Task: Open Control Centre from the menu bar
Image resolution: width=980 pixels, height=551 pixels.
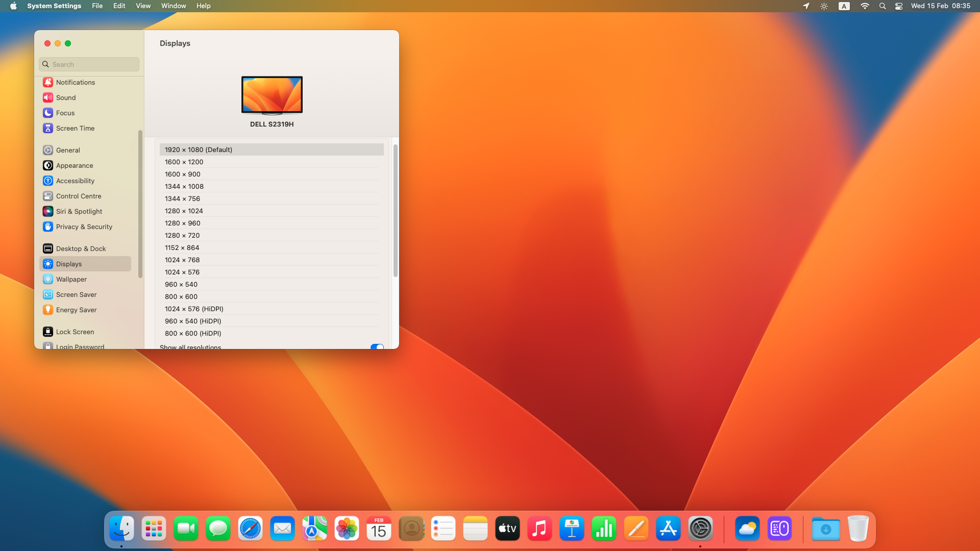Action: pos(899,6)
